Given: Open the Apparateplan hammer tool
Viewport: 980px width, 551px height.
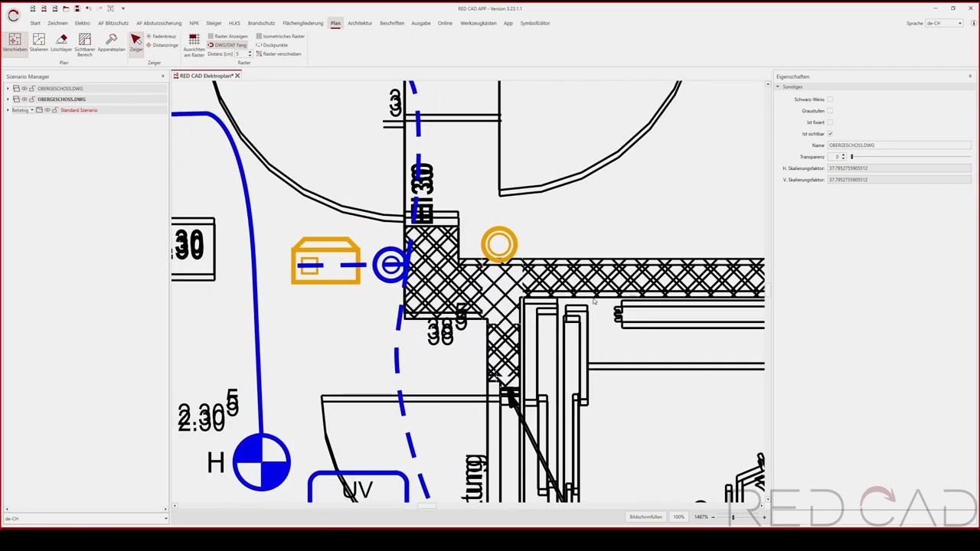Looking at the screenshot, I should coord(111,42).
